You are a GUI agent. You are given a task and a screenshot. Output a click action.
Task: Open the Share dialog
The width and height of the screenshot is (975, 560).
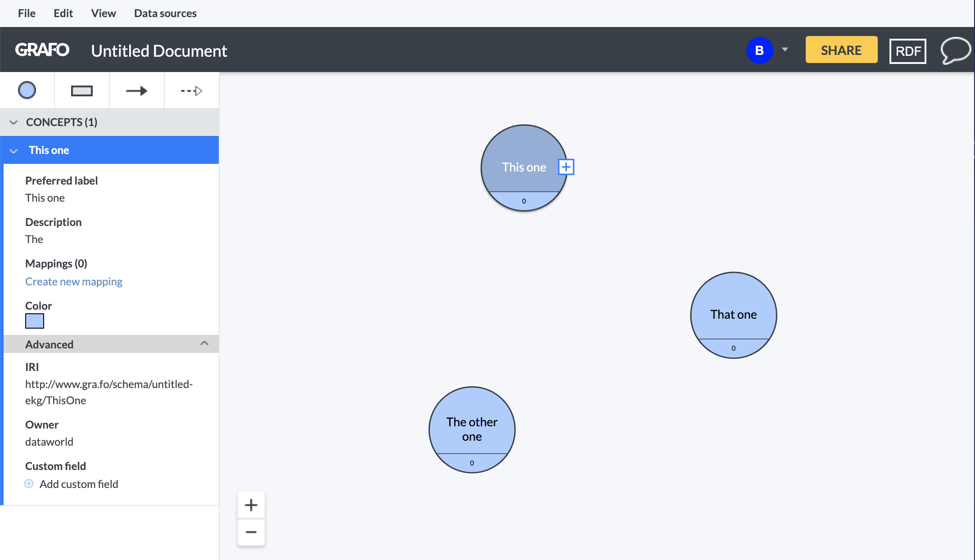coord(841,50)
